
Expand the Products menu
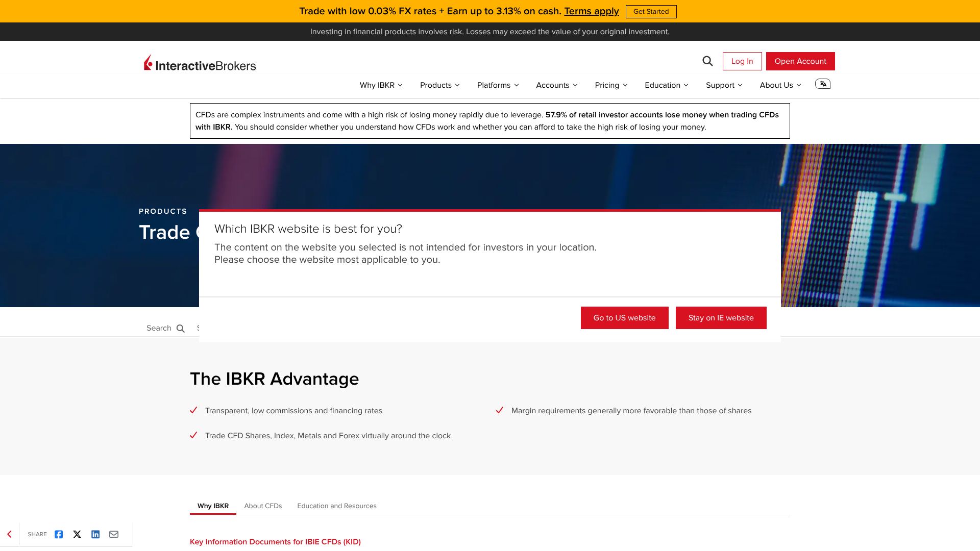pos(440,85)
